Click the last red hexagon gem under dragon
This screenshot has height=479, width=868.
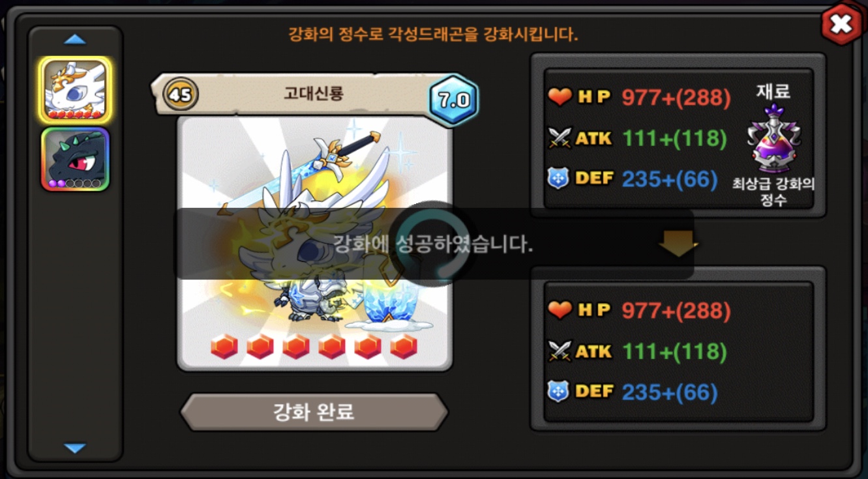coord(404,347)
